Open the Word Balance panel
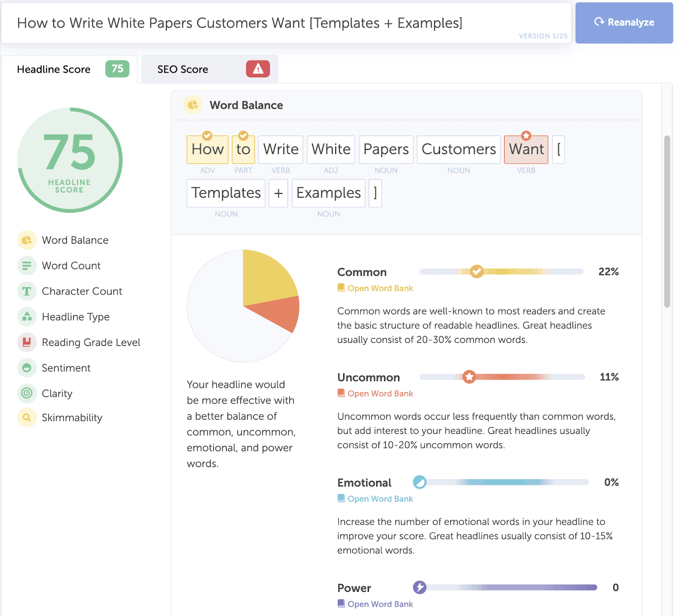The width and height of the screenshot is (677, 616). tap(75, 240)
